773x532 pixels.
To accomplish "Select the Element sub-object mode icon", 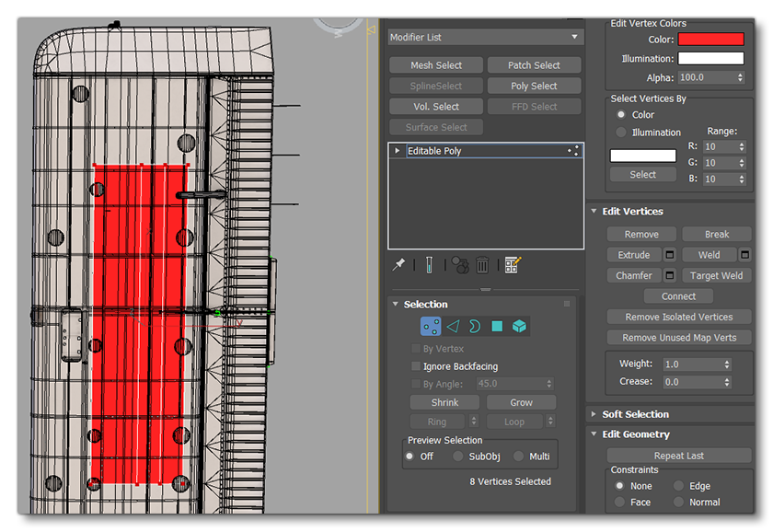I will click(518, 325).
